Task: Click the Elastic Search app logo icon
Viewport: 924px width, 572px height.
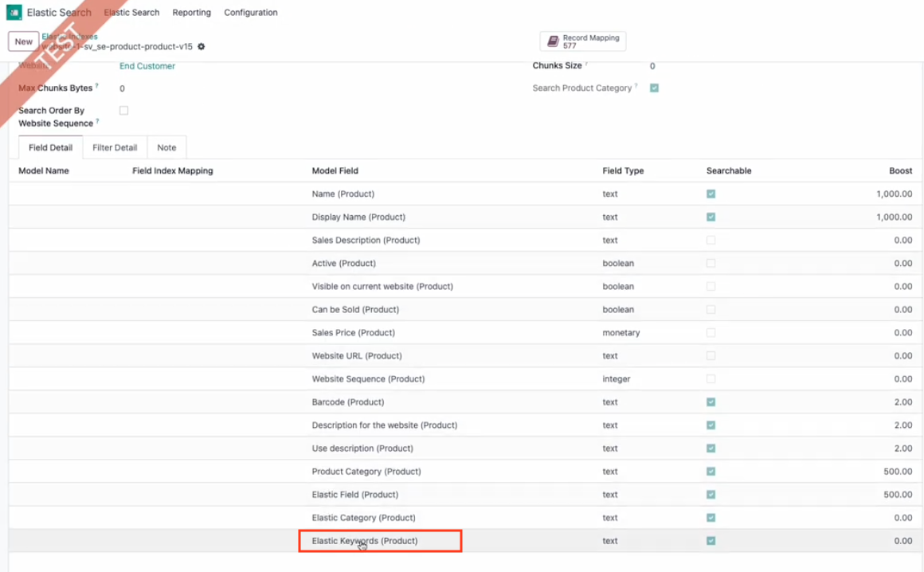Action: click(x=14, y=13)
